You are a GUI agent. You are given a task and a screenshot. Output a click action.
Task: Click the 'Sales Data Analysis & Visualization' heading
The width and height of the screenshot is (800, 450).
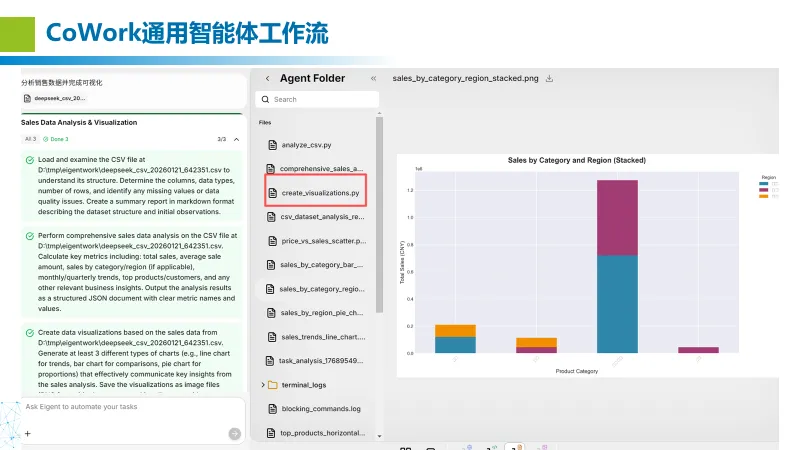click(x=79, y=122)
